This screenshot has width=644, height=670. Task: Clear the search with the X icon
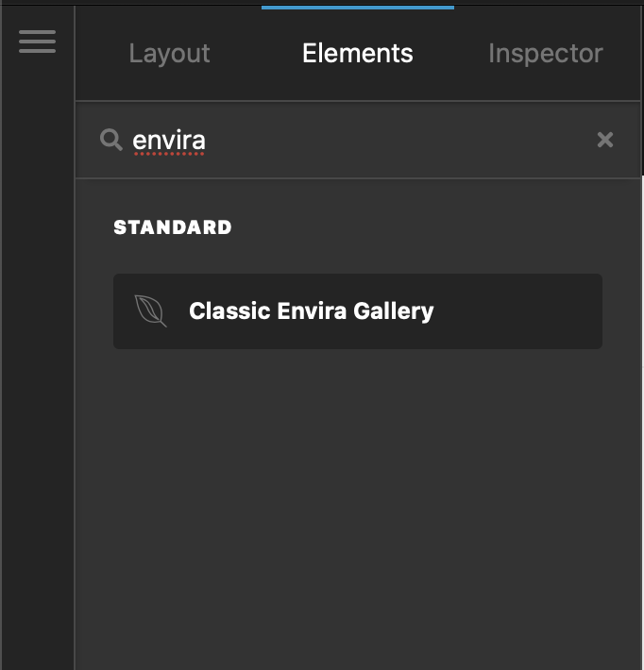[605, 140]
